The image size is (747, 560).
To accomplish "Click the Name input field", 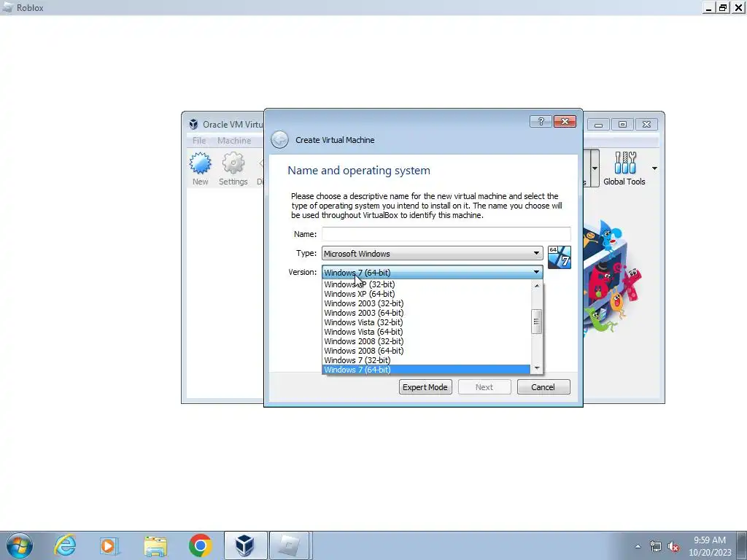I will (446, 234).
